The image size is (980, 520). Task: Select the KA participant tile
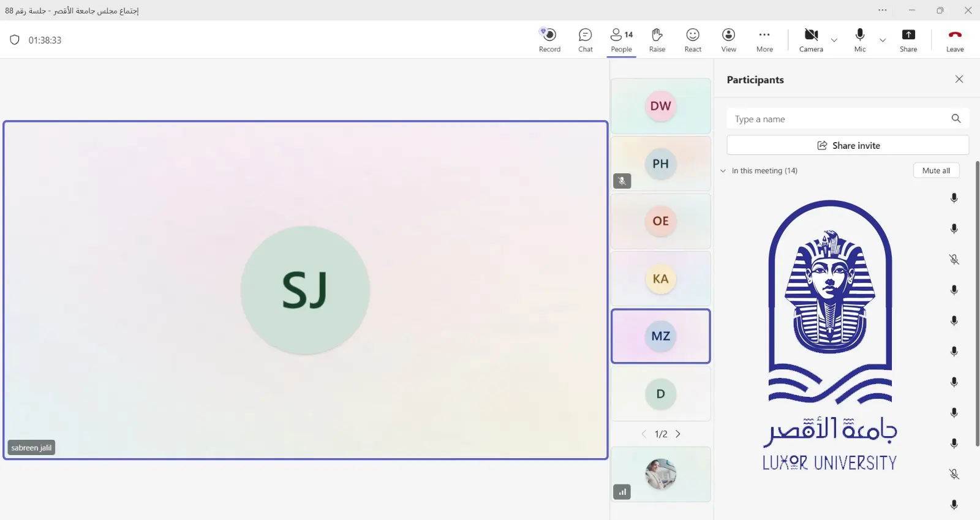(x=660, y=279)
